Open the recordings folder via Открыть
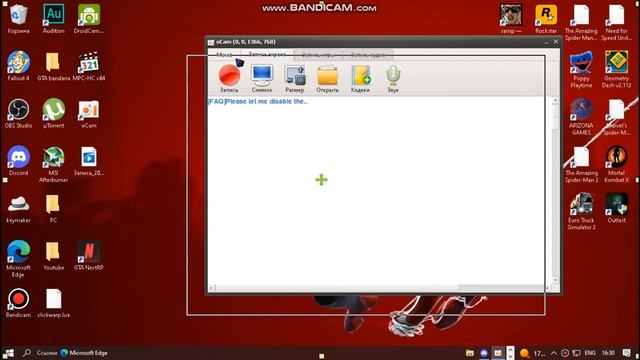This screenshot has width=640, height=360. (x=327, y=79)
